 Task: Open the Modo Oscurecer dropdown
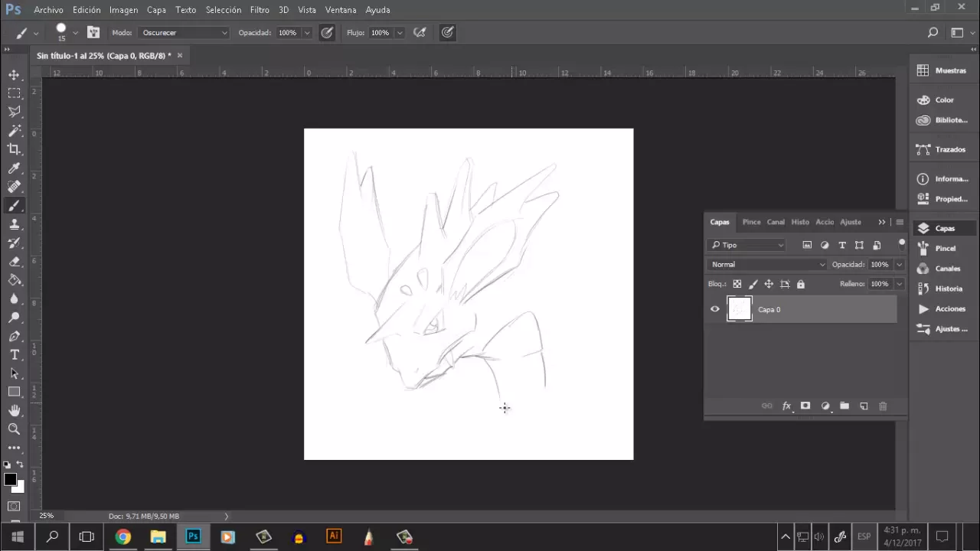pos(184,33)
